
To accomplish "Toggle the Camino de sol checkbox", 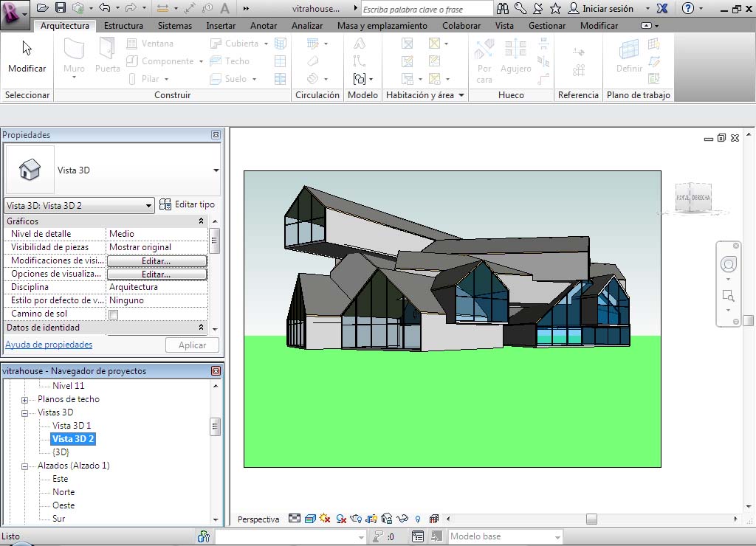I will [114, 314].
